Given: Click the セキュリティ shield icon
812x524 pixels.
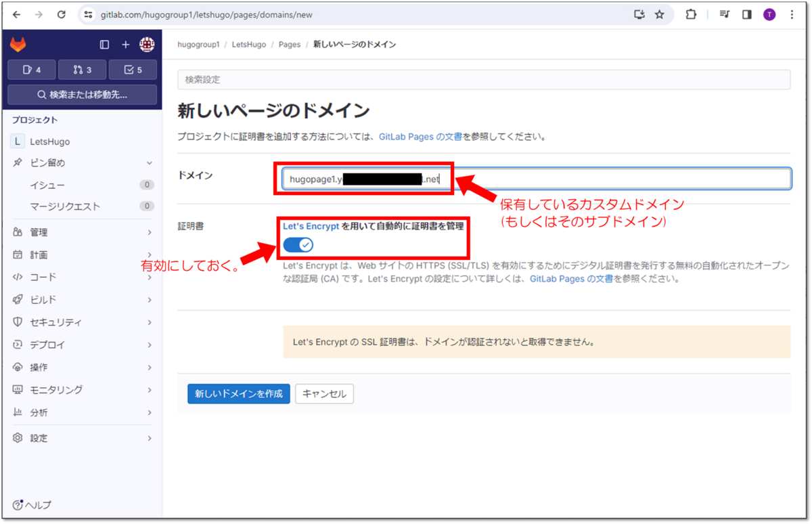Looking at the screenshot, I should (x=18, y=322).
